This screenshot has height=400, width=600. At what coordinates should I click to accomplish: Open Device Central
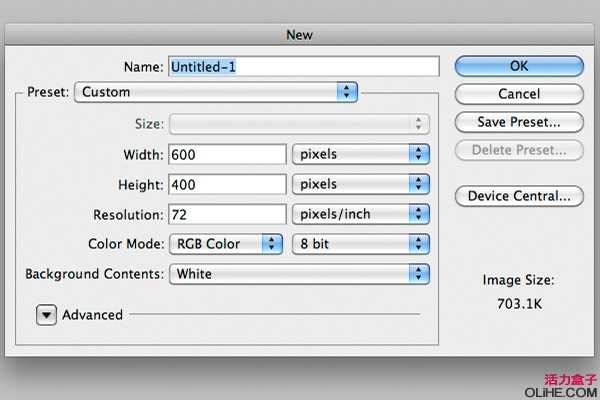[x=518, y=196]
